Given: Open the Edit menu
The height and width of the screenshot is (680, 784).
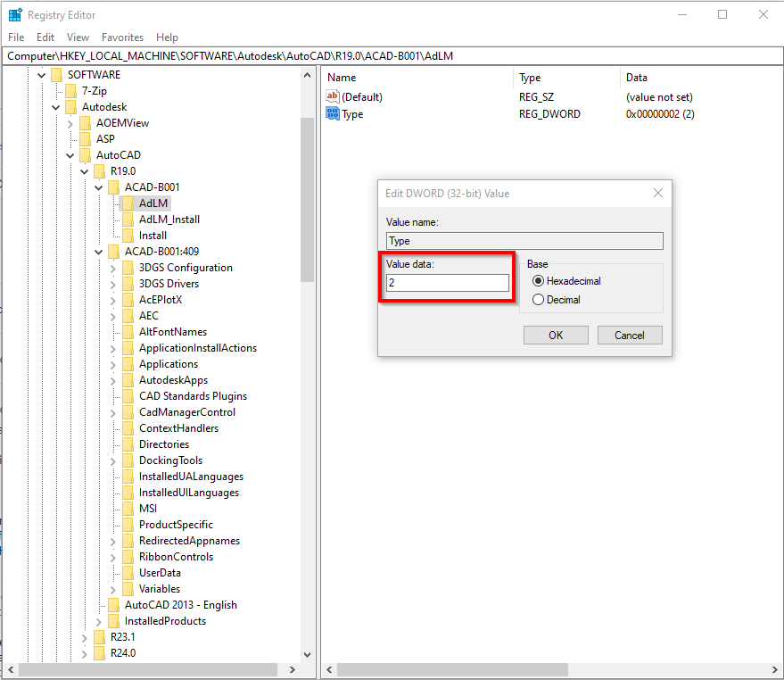Looking at the screenshot, I should (45, 37).
